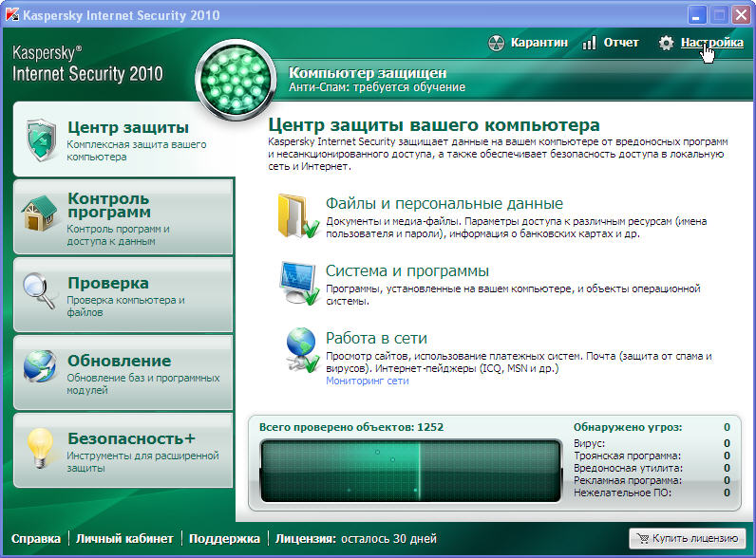
Task: Click the Безопасность+ light bulb icon
Action: click(x=40, y=448)
